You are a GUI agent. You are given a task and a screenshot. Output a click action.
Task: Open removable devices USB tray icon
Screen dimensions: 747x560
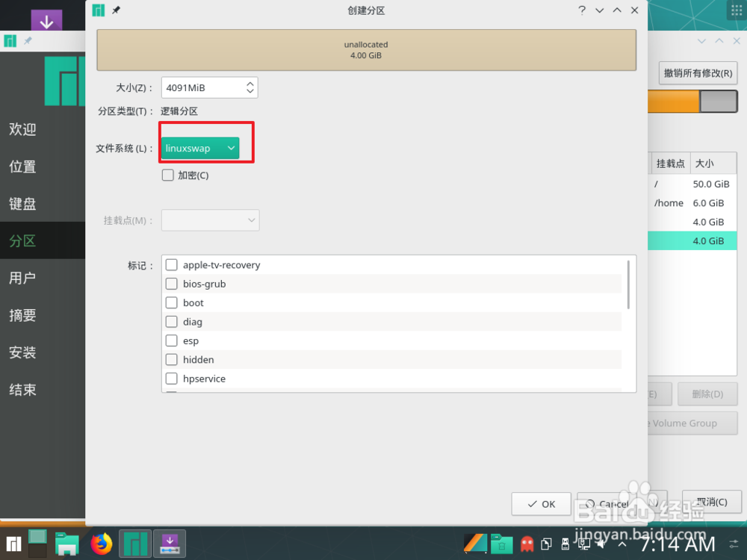[x=565, y=544]
